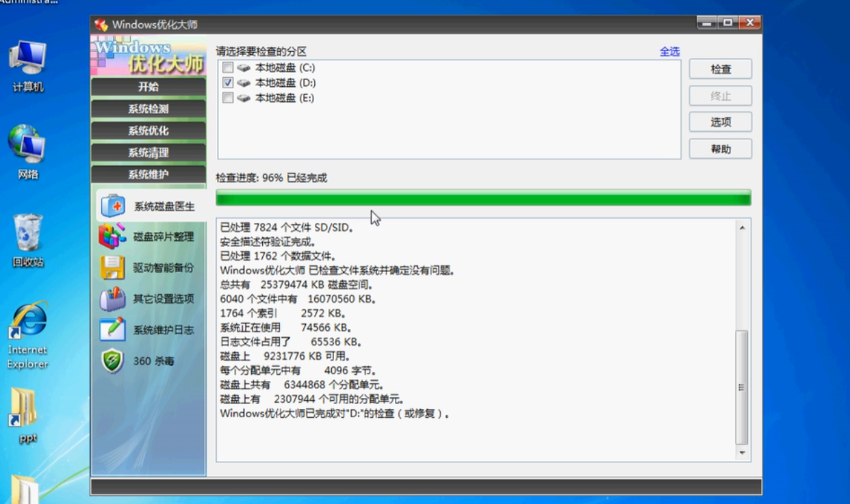The height and width of the screenshot is (504, 850).
Task: Click log line '系统正在使用 74566 KB。'
Action: [x=285, y=328]
